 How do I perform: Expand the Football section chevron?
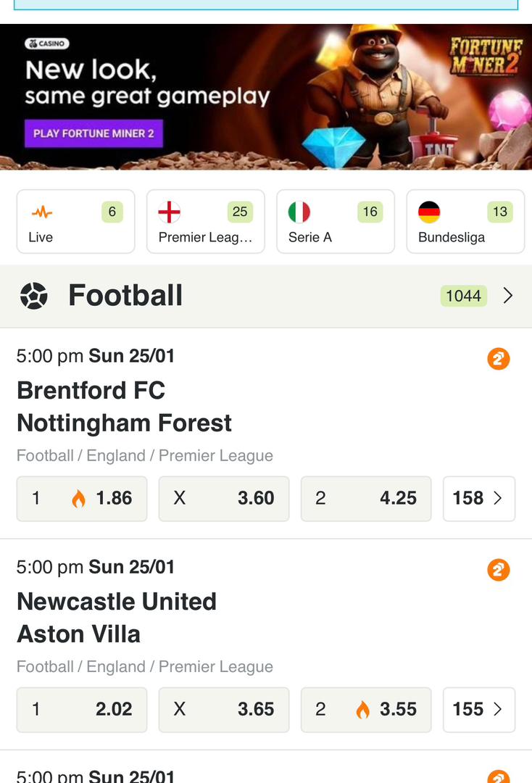pyautogui.click(x=508, y=296)
